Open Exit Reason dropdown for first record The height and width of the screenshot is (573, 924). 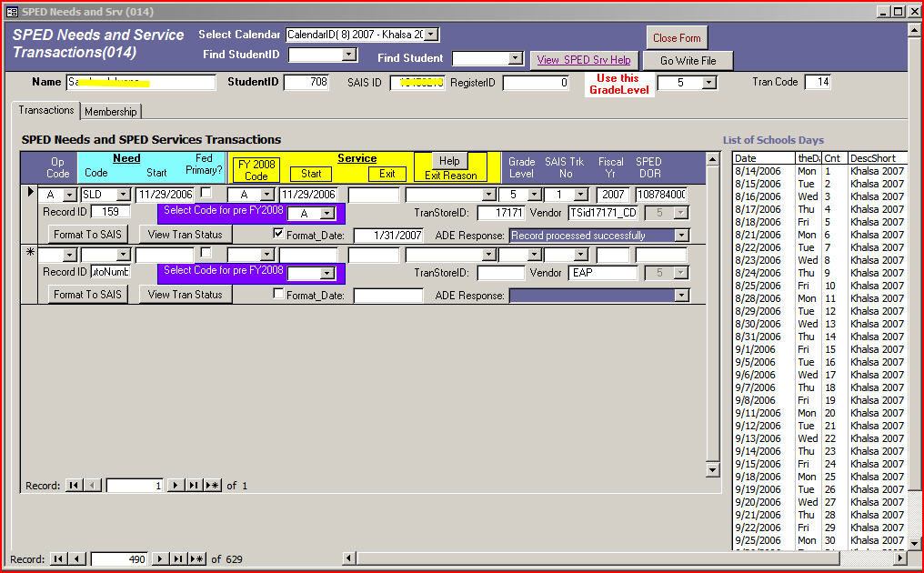488,194
